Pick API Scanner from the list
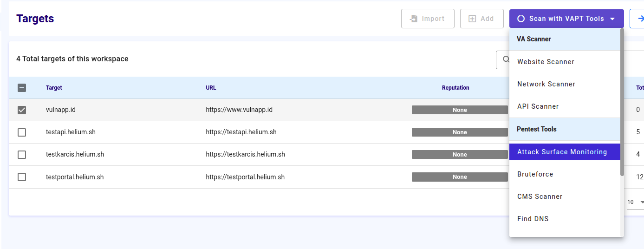The height and width of the screenshot is (249, 644). click(538, 106)
